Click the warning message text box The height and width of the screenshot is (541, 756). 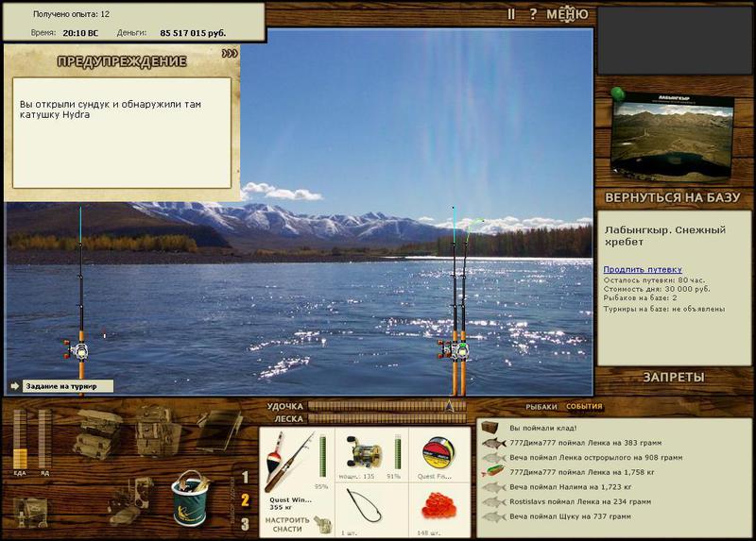point(122,132)
